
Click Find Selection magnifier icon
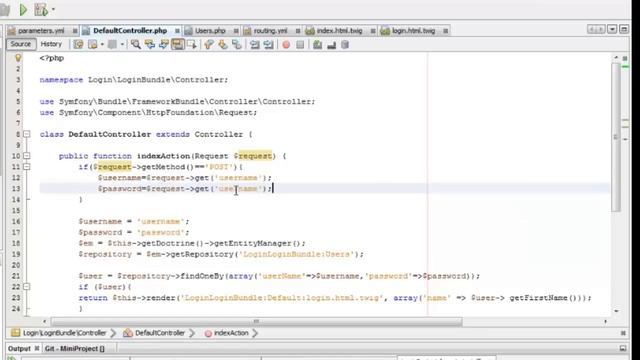(136, 44)
